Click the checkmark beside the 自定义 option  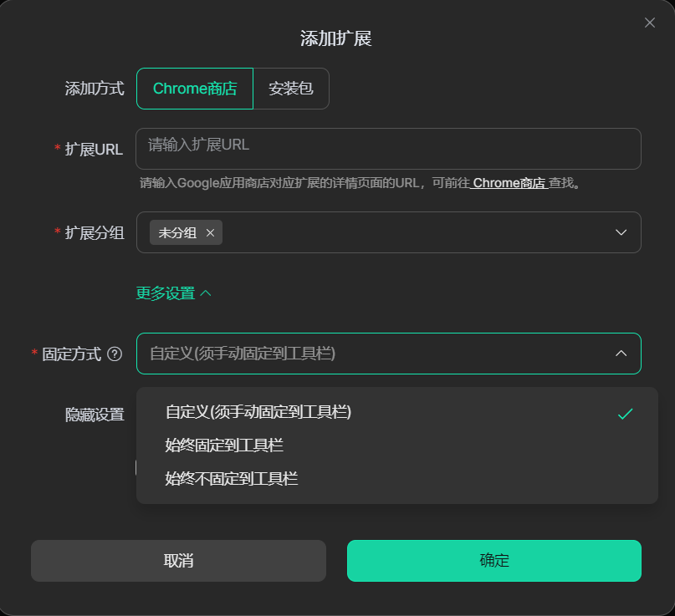coord(625,413)
